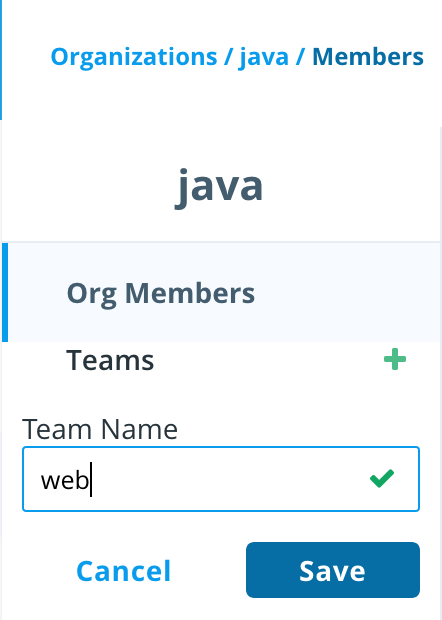Save the new team name
Image resolution: width=442 pixels, height=620 pixels.
pos(332,570)
